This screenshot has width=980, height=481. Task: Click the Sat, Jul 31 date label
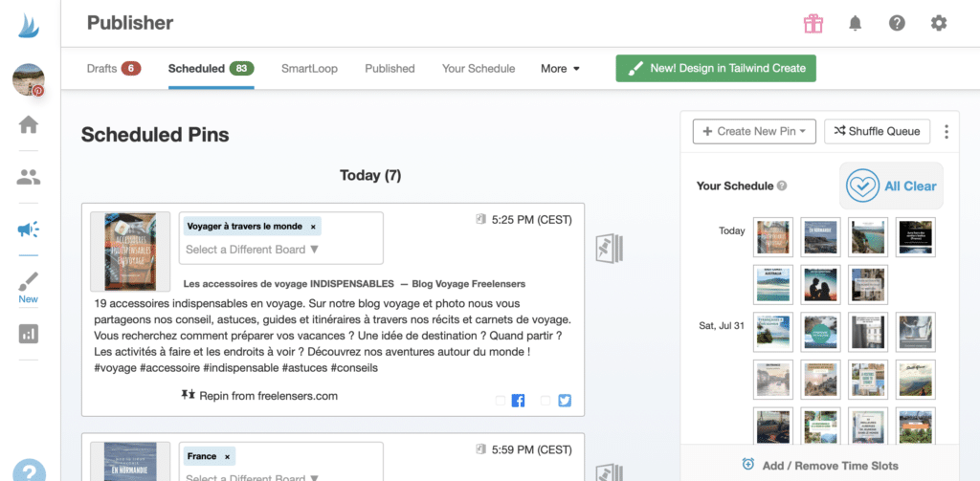point(722,325)
